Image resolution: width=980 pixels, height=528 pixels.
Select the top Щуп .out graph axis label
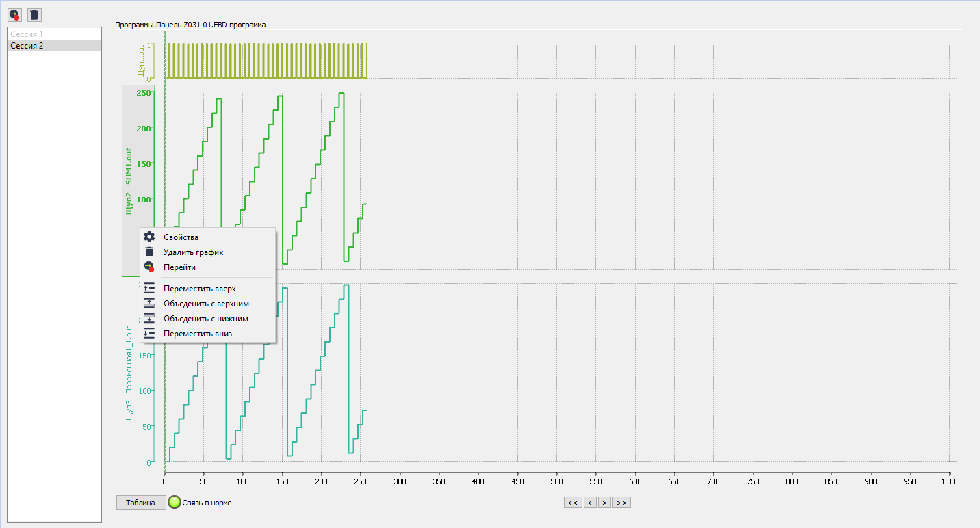pos(141,61)
